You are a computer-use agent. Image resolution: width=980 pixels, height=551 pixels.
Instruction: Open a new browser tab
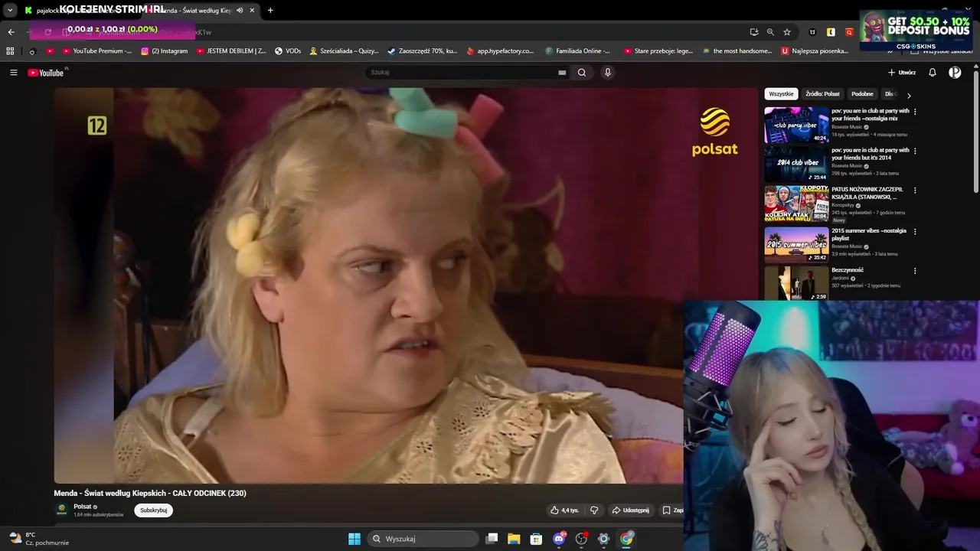[x=270, y=10]
